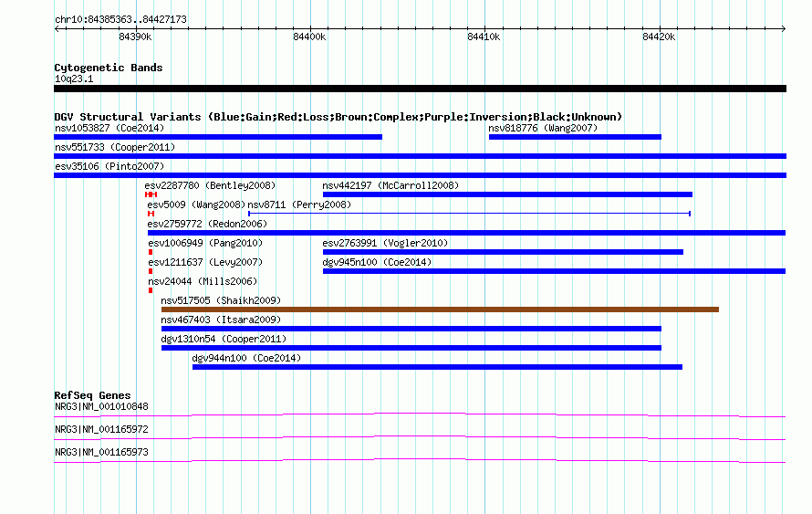The height and width of the screenshot is (514, 812).
Task: Open dgv945n100 (Coe2014) variant bar
Action: [554, 271]
